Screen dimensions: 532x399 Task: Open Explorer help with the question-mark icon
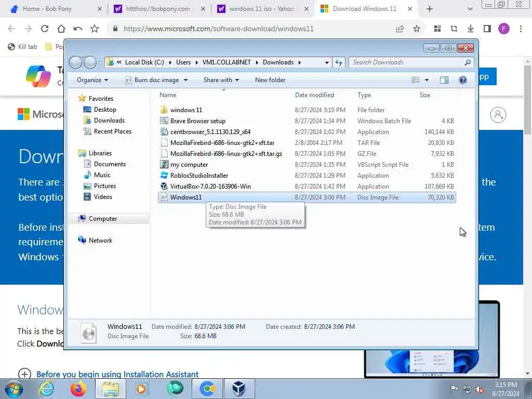(x=462, y=80)
